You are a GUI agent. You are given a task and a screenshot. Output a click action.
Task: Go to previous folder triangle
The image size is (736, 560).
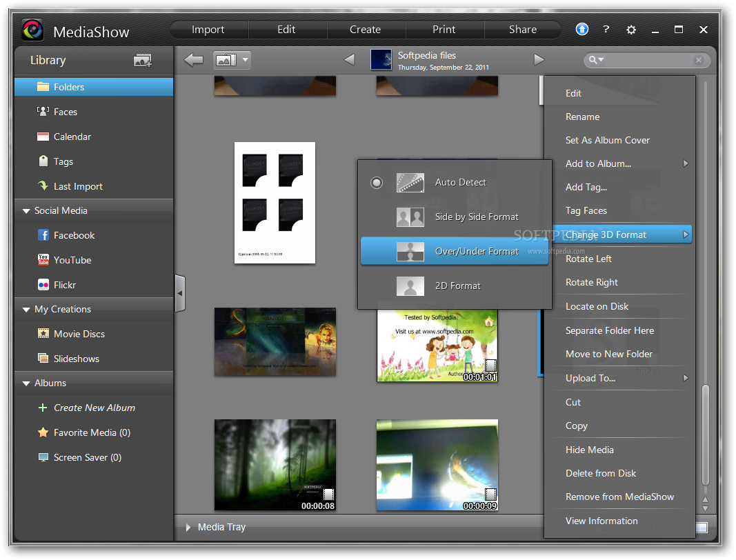click(x=349, y=59)
